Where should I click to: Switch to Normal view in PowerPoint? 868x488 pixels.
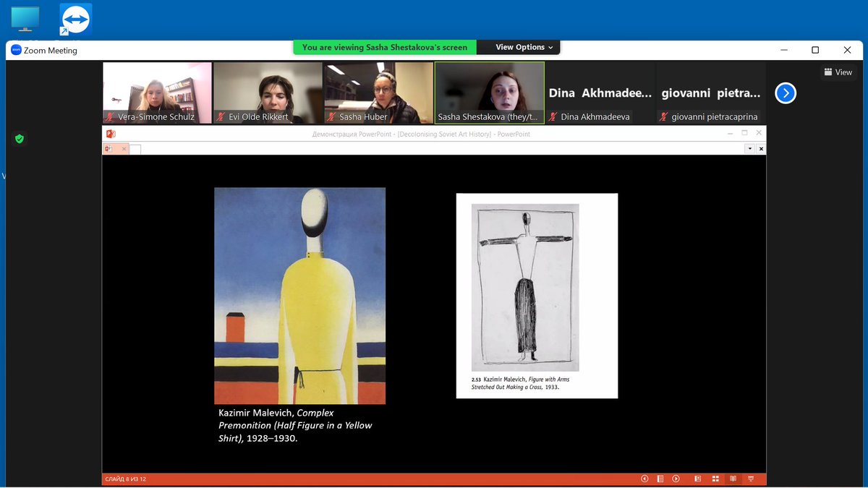point(697,479)
